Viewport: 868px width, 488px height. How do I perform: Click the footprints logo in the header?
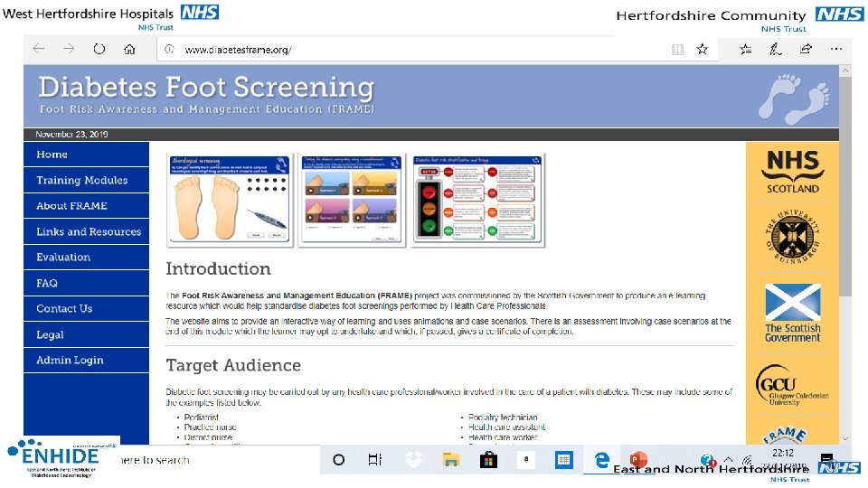(x=794, y=99)
